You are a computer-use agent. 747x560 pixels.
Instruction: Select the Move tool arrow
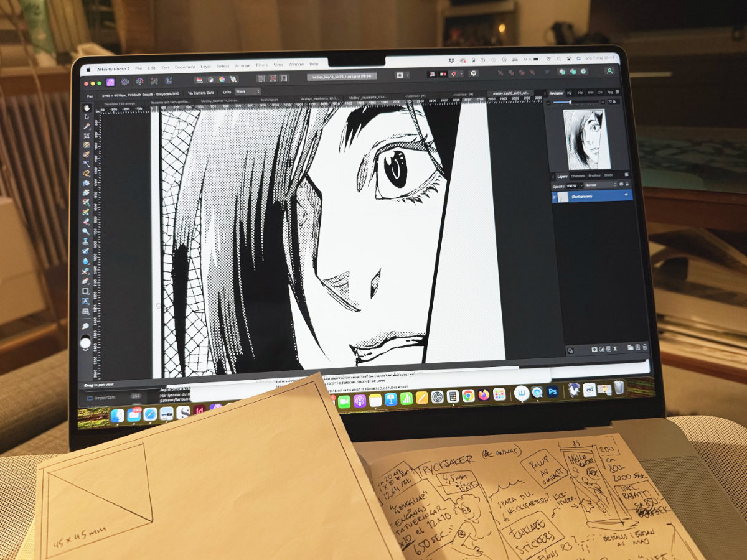click(87, 116)
